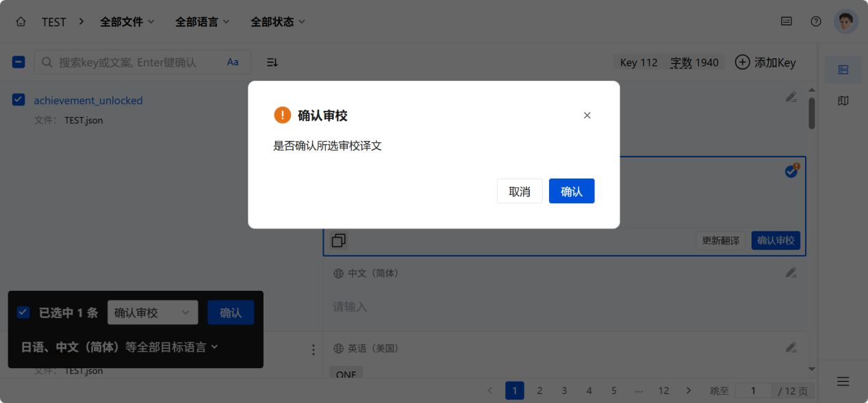Click the copy source text icon
Image resolution: width=868 pixels, height=403 pixels.
click(x=338, y=241)
